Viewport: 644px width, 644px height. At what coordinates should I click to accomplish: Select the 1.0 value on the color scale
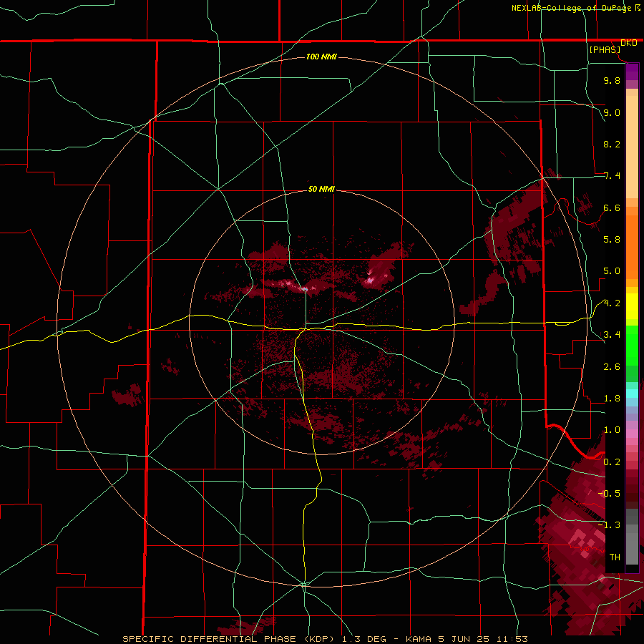(x=612, y=430)
